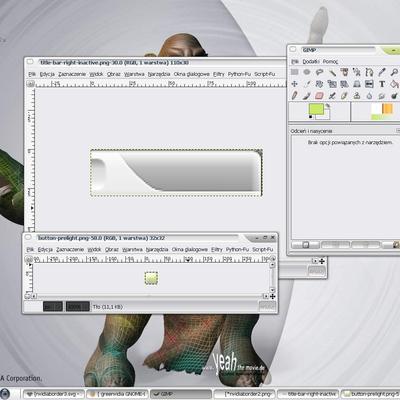400x400 pixels.
Task: Switch to greenvidia GNOME taskbar entry
Action: (x=117, y=394)
